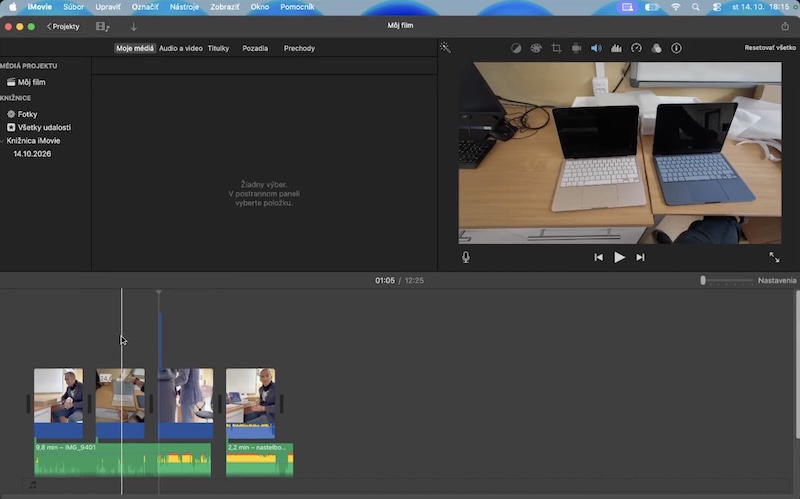800x499 pixels.
Task: Select the fourth timeline video clip
Action: coord(251,403)
